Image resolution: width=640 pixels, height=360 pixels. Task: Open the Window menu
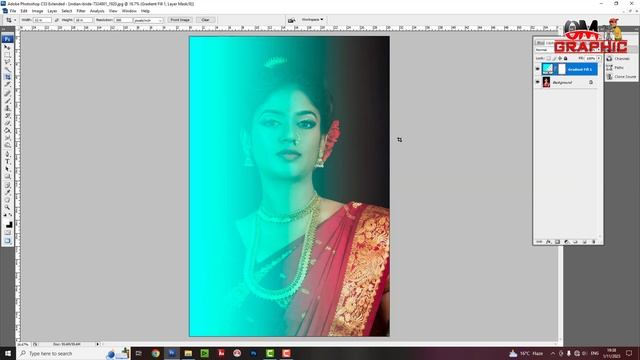[129, 11]
